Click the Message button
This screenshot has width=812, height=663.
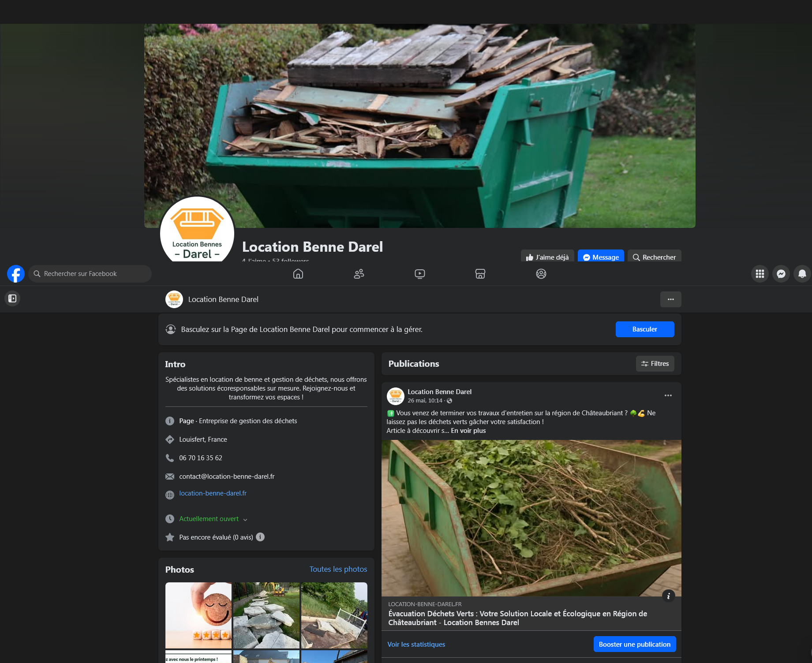(601, 256)
